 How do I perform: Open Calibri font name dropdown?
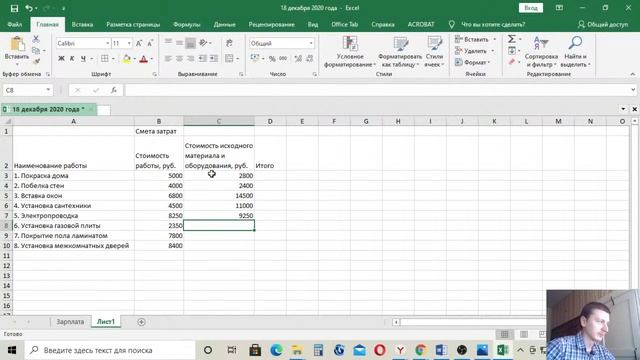[107, 43]
